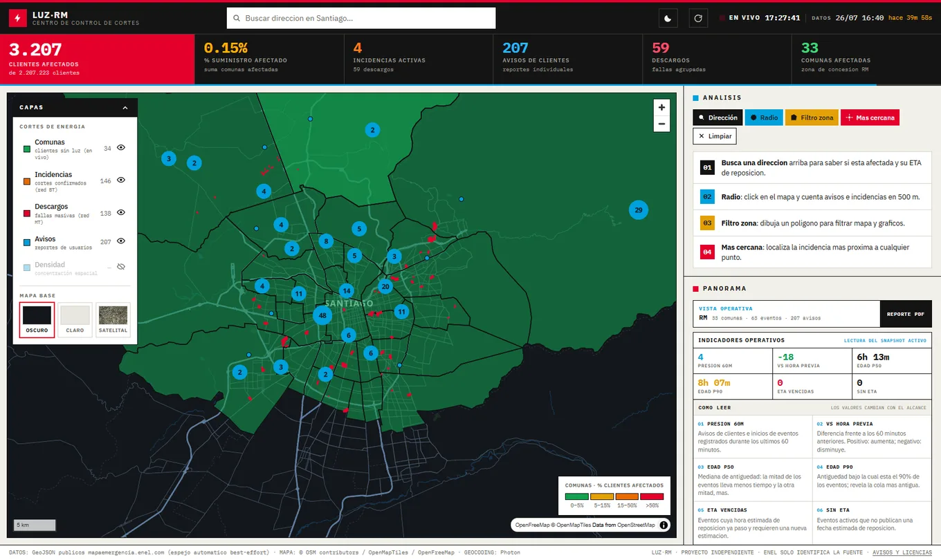Download the Reporte PDF
Viewport: 941px width, 560px height.
click(906, 314)
